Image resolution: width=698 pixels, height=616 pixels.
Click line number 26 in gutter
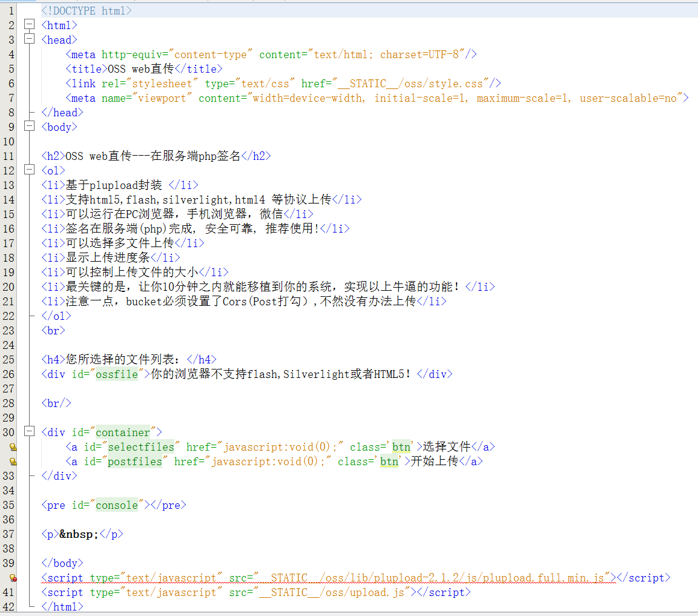pos(8,374)
